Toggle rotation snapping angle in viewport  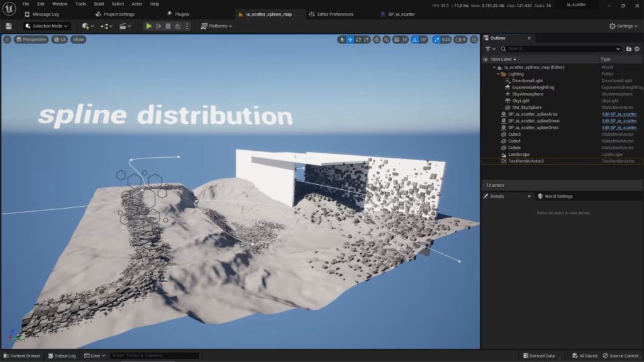[x=415, y=40]
